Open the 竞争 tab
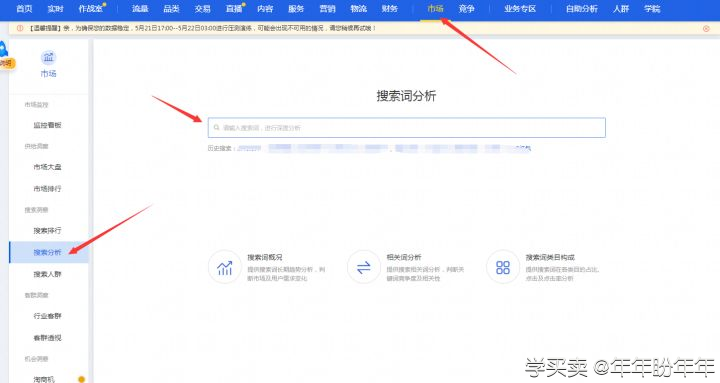The image size is (720, 383). pyautogui.click(x=467, y=9)
